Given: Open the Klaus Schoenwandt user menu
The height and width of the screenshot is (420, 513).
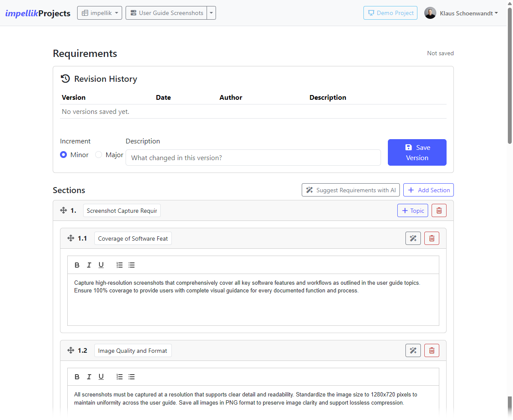Looking at the screenshot, I should 468,13.
